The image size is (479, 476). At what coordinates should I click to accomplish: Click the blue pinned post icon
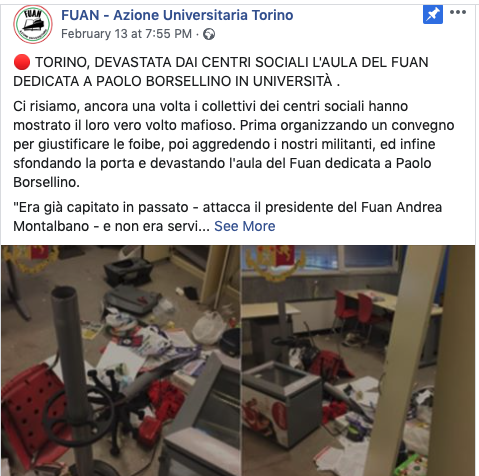coord(433,14)
